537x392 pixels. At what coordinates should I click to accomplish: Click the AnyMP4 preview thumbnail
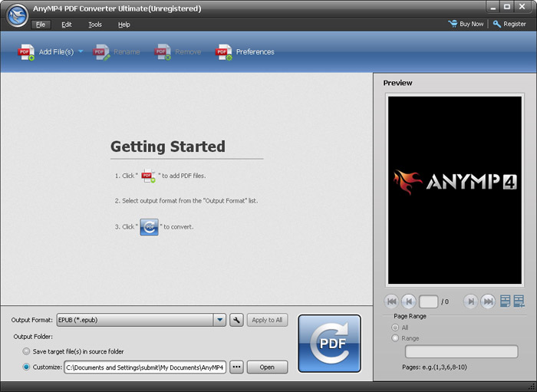click(x=455, y=190)
